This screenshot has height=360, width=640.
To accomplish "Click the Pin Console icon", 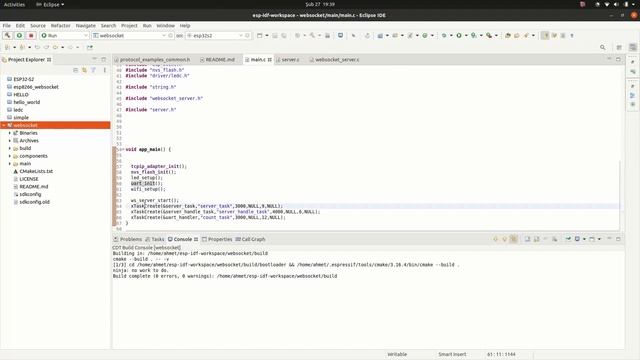I will point(568,239).
